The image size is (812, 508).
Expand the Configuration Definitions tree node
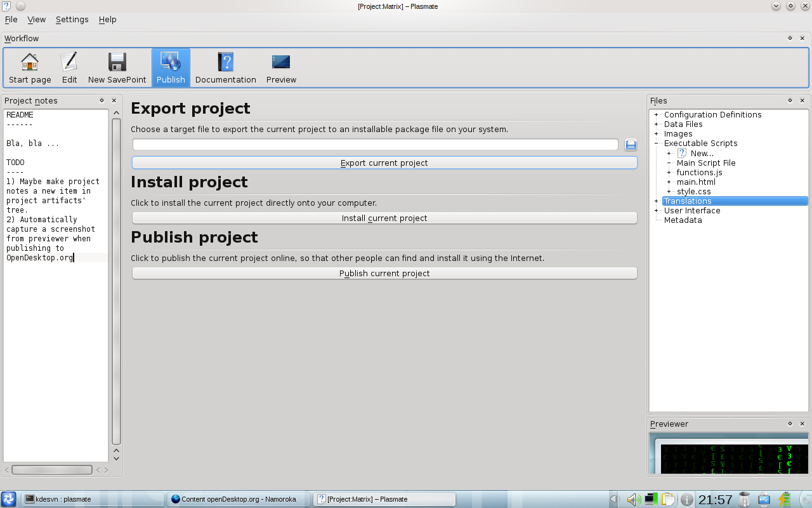656,115
